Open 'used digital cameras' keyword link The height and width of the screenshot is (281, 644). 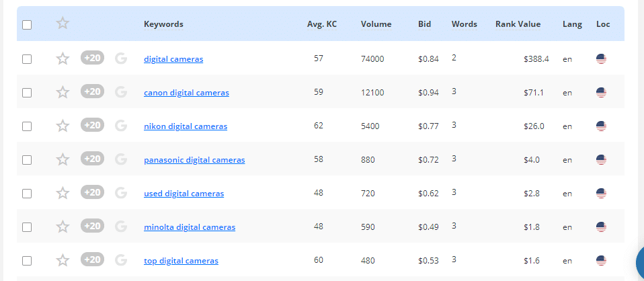click(184, 194)
